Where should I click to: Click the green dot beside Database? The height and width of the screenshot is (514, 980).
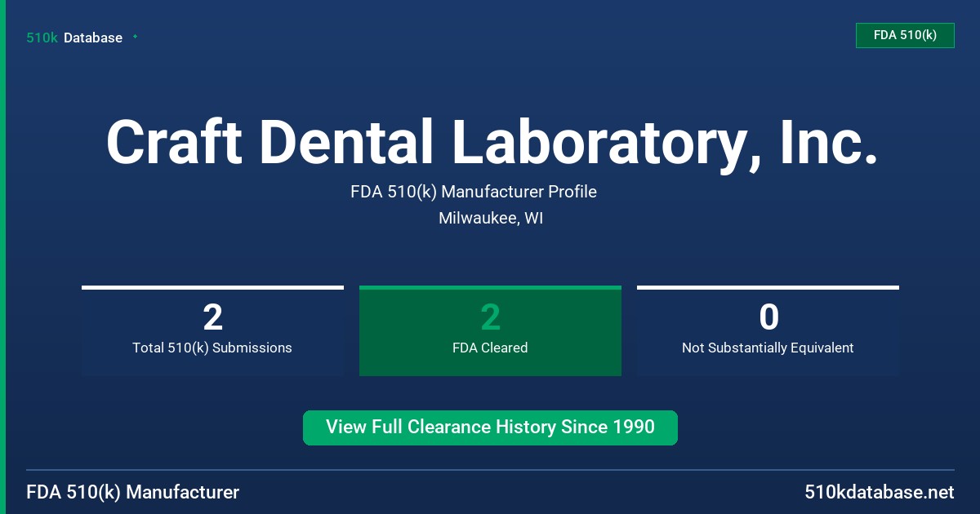click(x=135, y=37)
